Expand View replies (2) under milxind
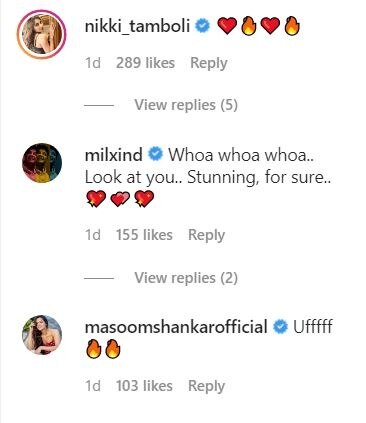The width and height of the screenshot is (366, 423). point(186,278)
